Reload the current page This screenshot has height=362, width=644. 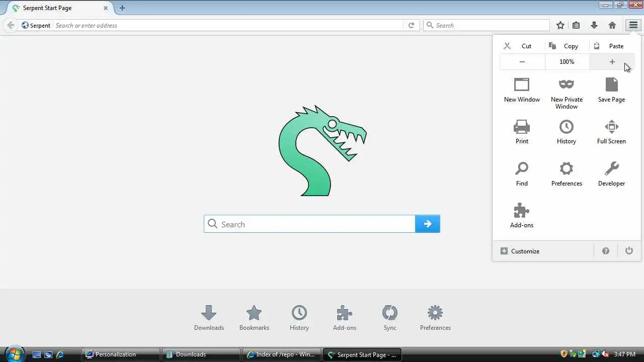click(x=411, y=25)
